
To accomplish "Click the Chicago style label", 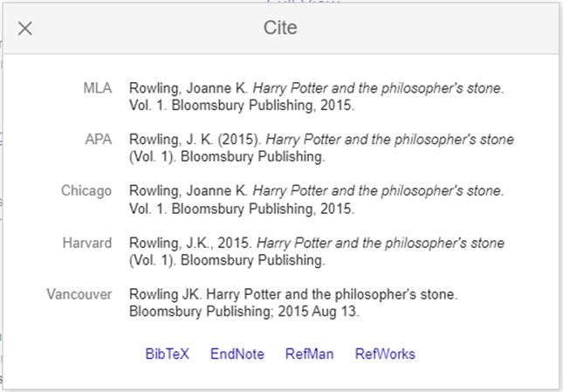I will coord(86,191).
